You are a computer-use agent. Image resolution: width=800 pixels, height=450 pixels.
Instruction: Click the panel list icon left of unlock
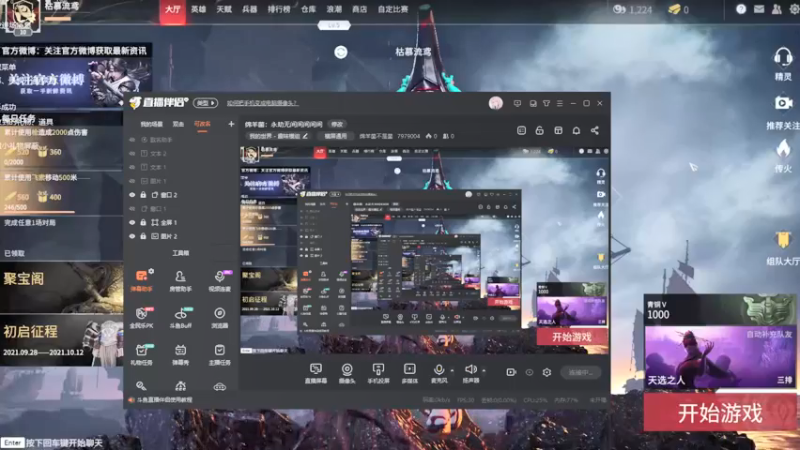pos(521,131)
